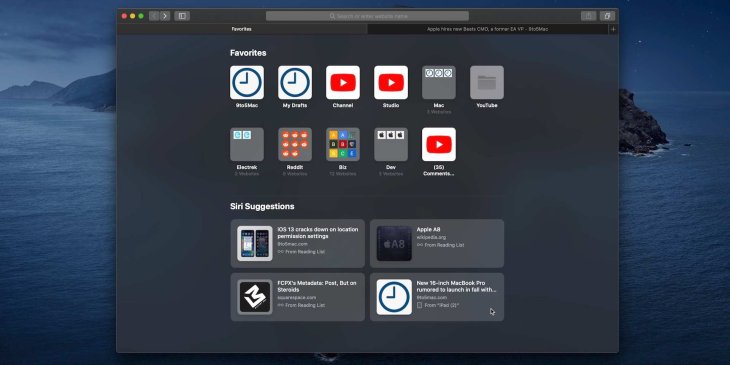
Task: Focus the search or website address field
Action: 367,16
